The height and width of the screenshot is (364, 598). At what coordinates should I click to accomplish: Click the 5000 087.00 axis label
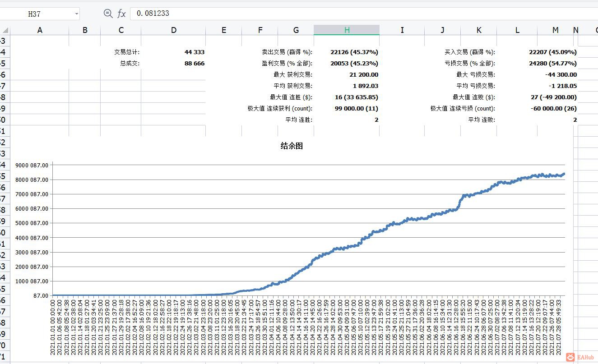point(32,223)
